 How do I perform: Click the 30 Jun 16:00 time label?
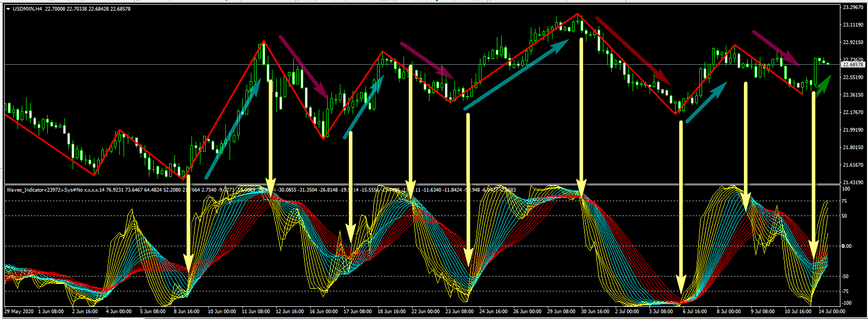click(595, 312)
